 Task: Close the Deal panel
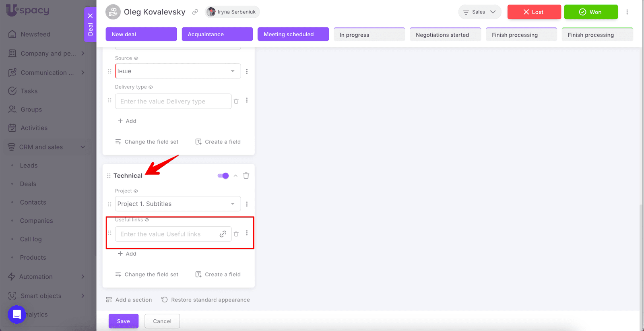(x=90, y=16)
